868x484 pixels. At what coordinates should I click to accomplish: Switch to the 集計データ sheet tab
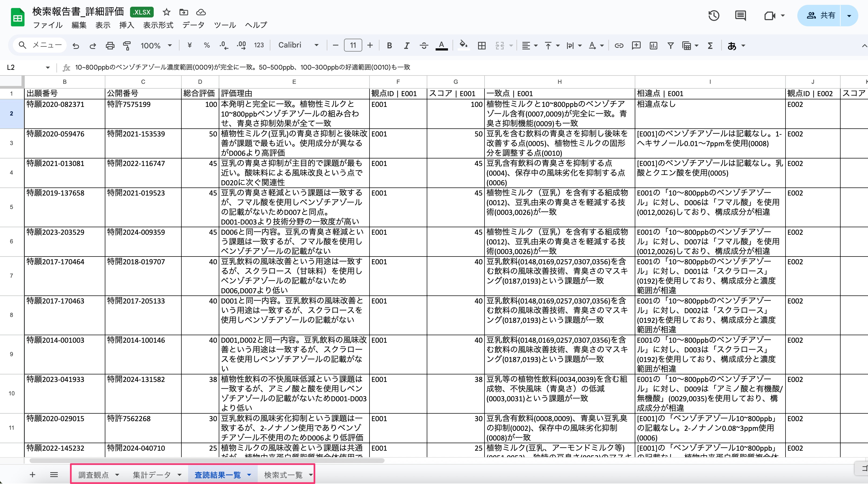click(x=152, y=475)
